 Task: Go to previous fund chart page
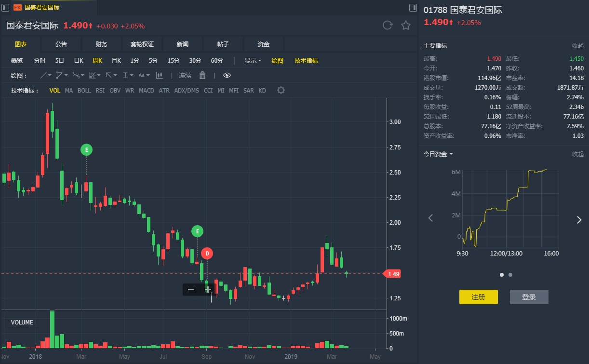[x=431, y=218]
